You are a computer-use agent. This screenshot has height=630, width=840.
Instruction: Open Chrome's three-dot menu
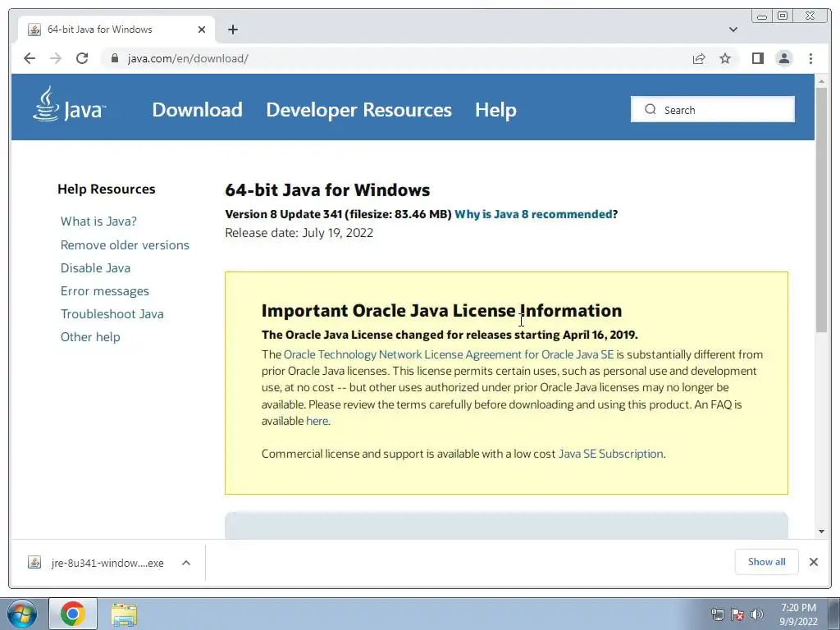coord(810,58)
